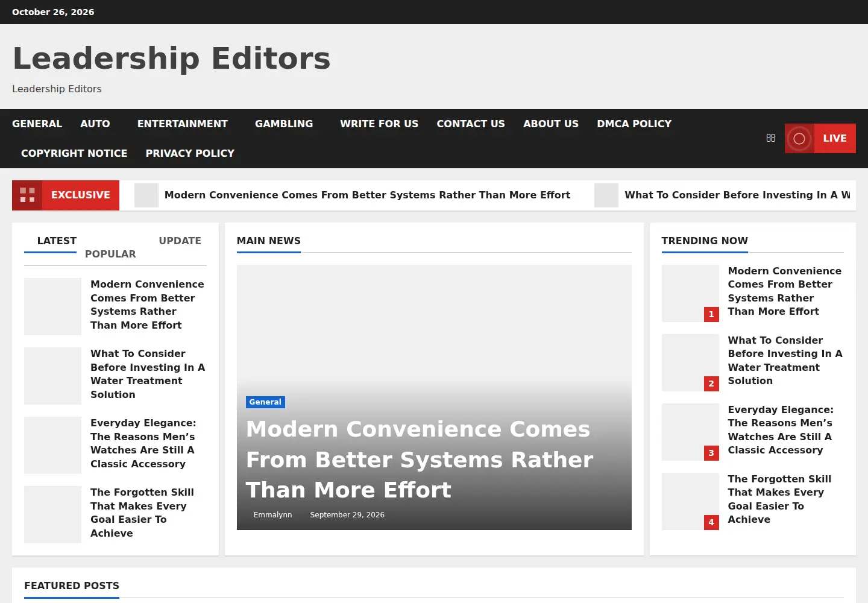Screen dimensions: 868x603
Task: Switch to the Update tab
Action: coord(180,241)
